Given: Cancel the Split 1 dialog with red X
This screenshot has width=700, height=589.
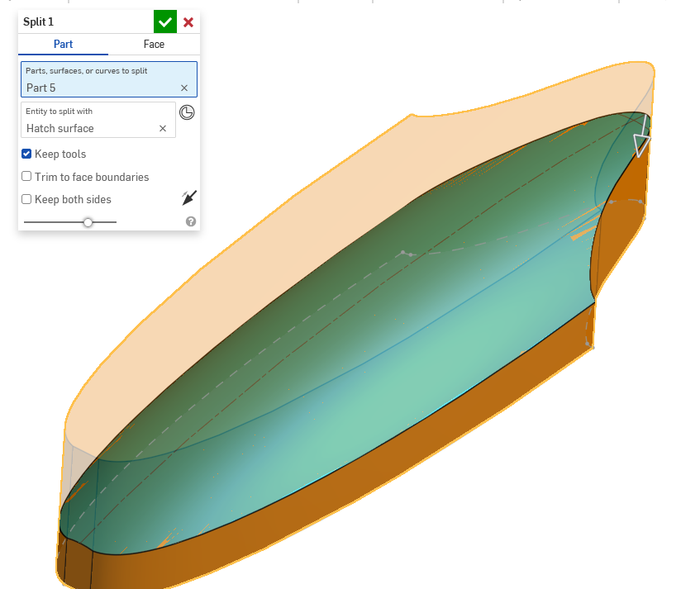Looking at the screenshot, I should [x=188, y=22].
